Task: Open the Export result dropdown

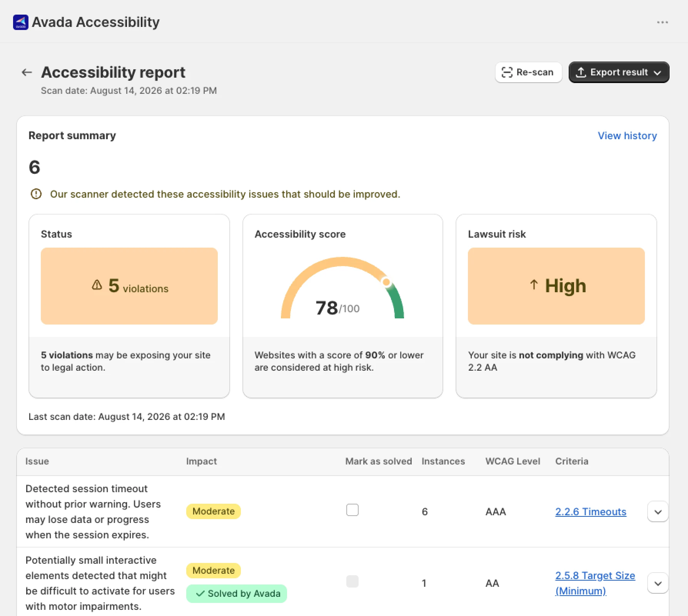Action: click(619, 72)
